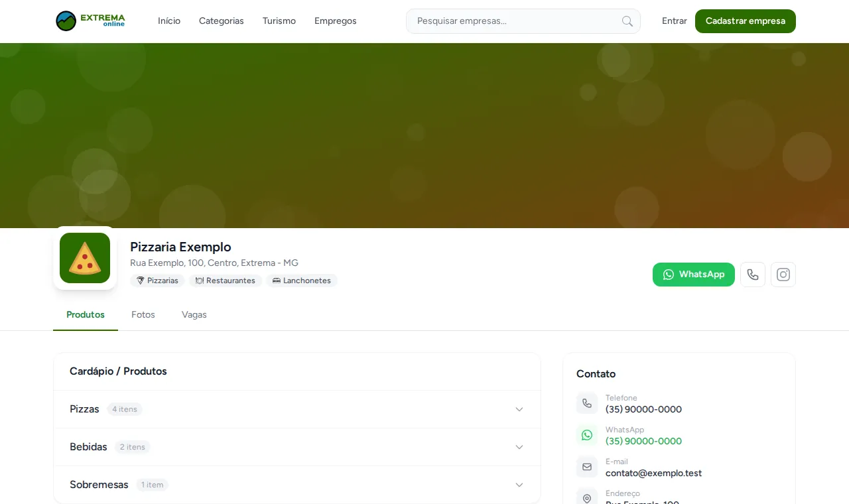Open the Empregos menu item
Screen dimensions: 849x504
coord(336,21)
